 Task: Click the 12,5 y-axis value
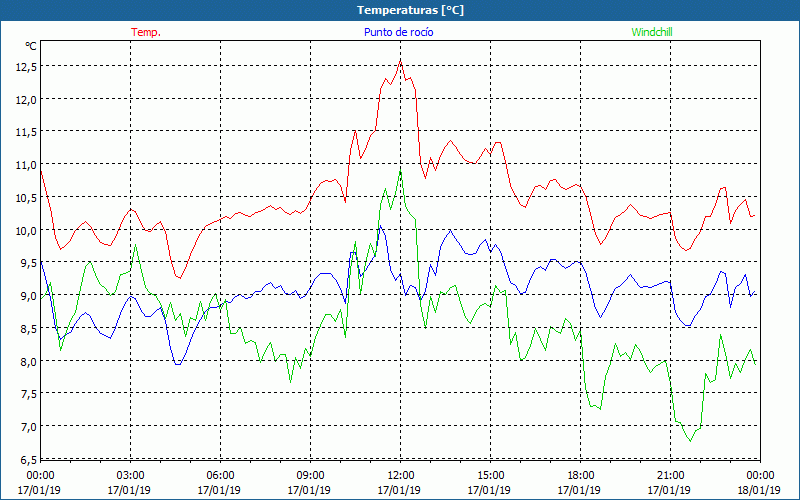pos(27,66)
